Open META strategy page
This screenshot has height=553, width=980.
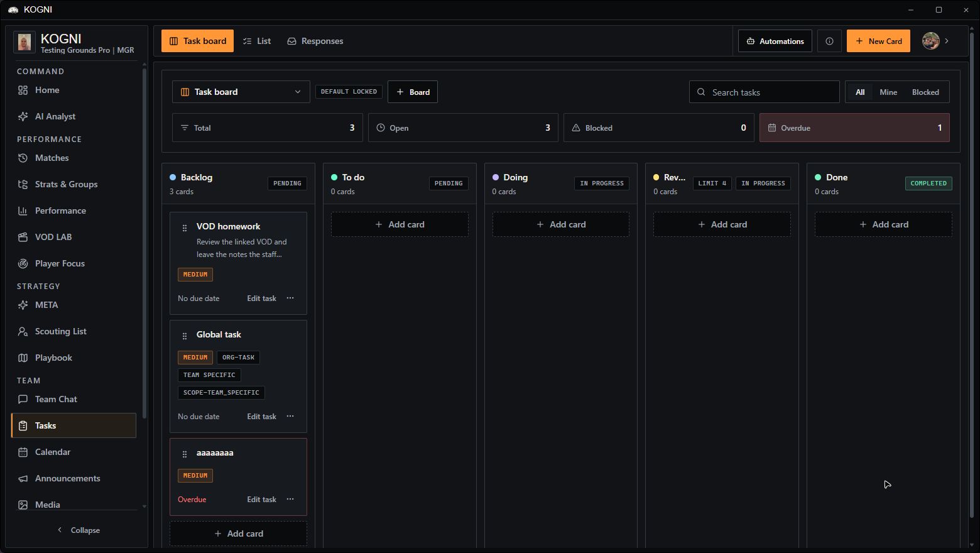click(x=73, y=305)
